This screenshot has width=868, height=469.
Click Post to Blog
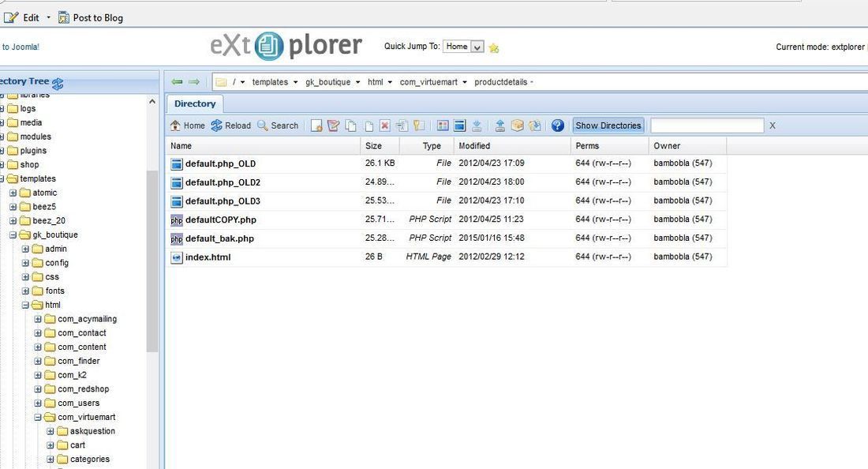coord(91,17)
